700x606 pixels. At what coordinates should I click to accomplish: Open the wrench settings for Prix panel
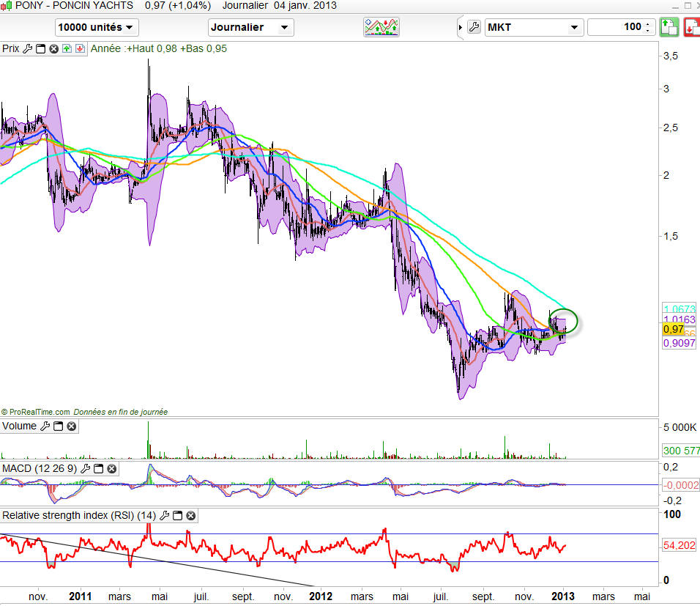coord(28,49)
